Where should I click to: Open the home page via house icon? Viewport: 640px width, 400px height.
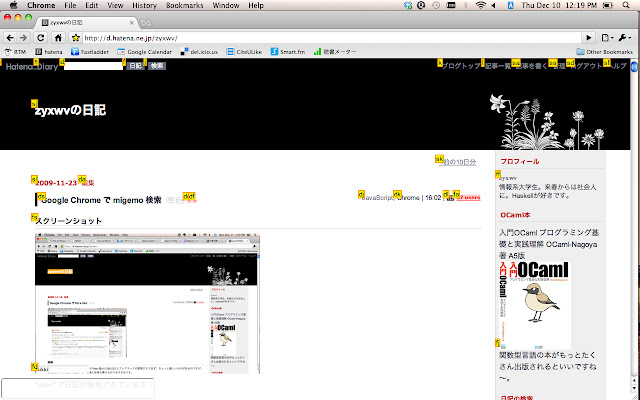point(58,38)
